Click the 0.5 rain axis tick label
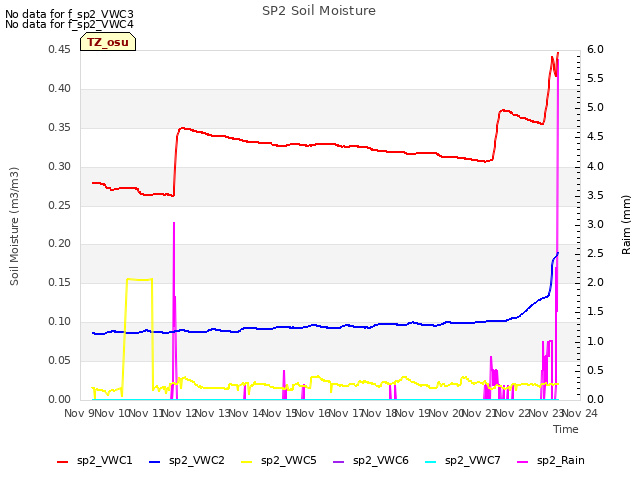 coord(595,370)
